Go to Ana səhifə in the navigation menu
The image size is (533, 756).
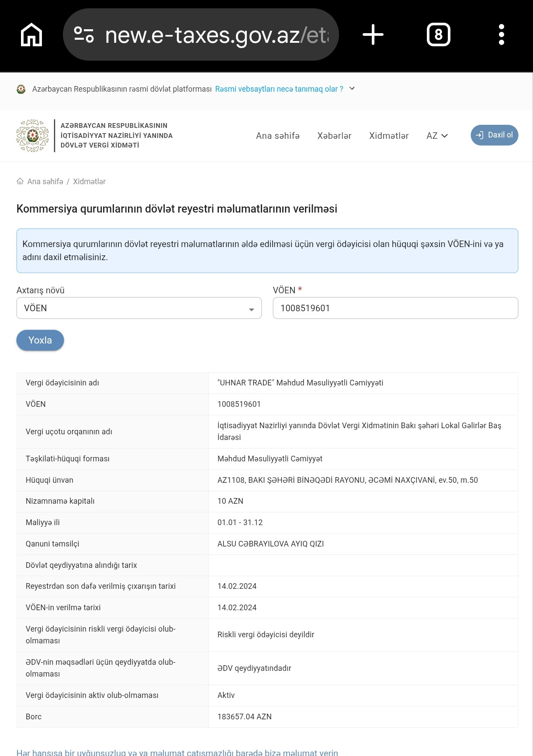point(278,136)
